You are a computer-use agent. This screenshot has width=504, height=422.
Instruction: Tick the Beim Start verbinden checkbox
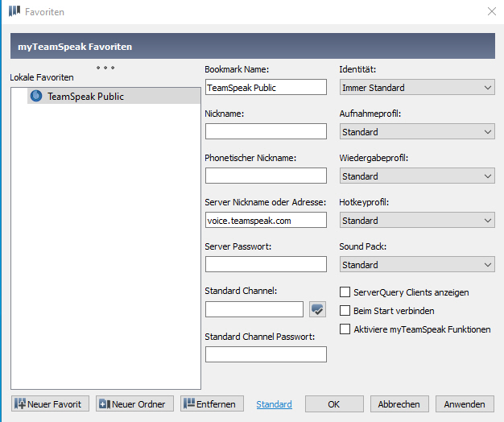pyautogui.click(x=345, y=311)
